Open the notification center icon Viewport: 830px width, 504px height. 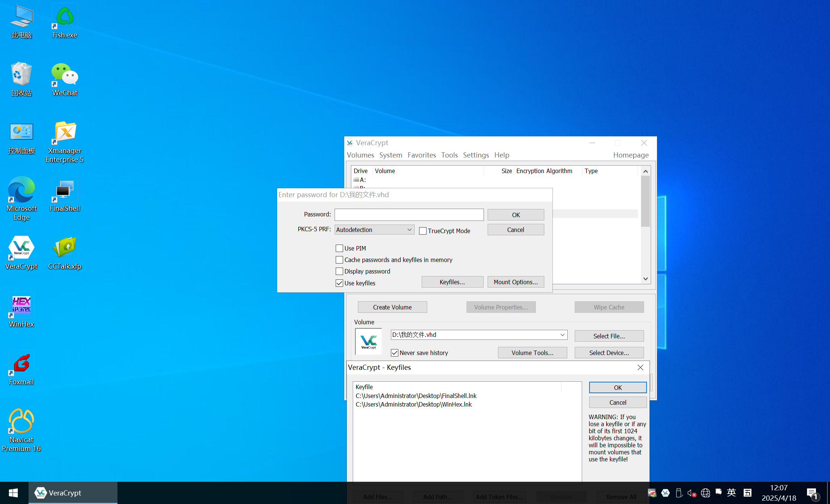tap(812, 493)
